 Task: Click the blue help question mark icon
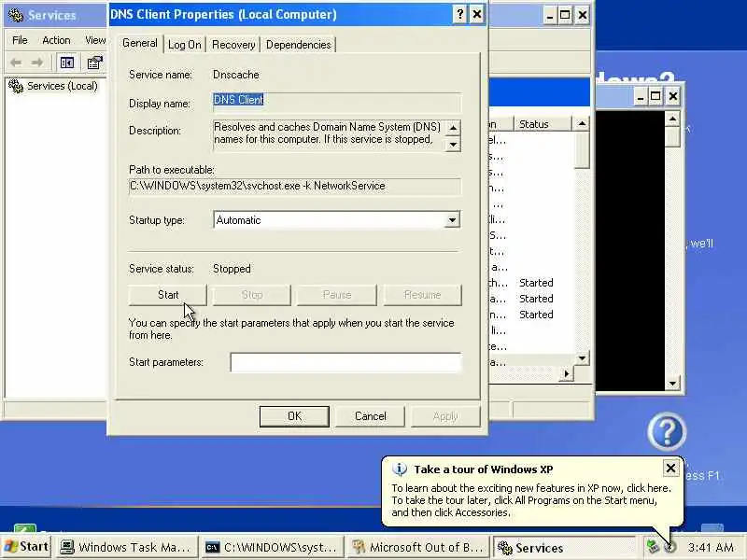tap(667, 432)
